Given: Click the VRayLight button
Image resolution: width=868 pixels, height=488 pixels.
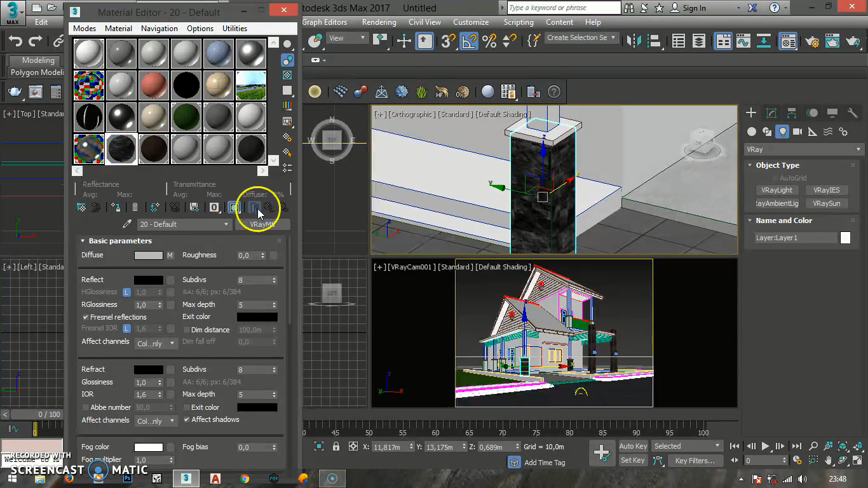Looking at the screenshot, I should [x=776, y=190].
